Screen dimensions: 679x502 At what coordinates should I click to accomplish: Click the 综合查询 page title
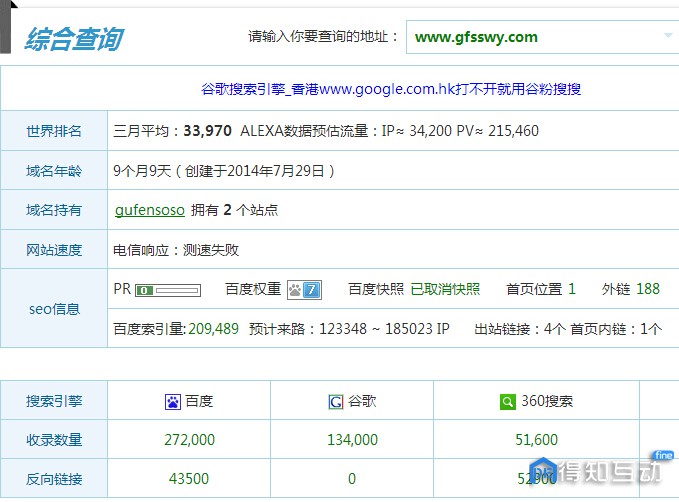click(x=74, y=39)
